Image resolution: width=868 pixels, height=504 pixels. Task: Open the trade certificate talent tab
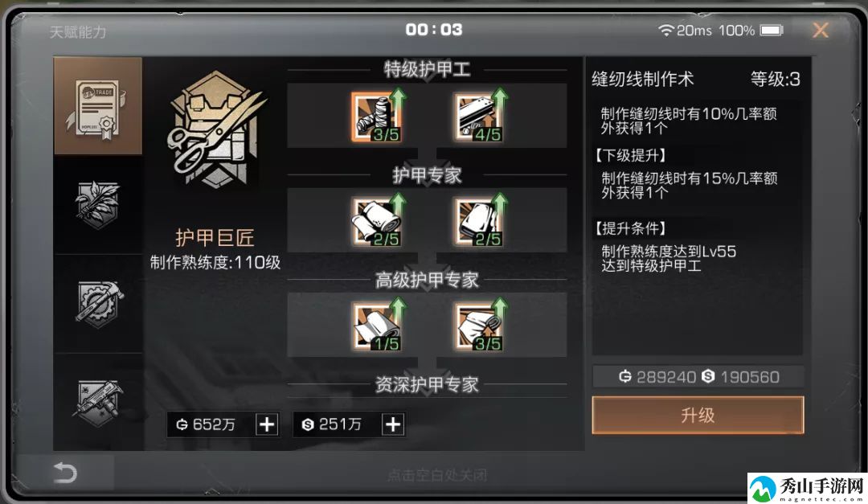point(98,106)
